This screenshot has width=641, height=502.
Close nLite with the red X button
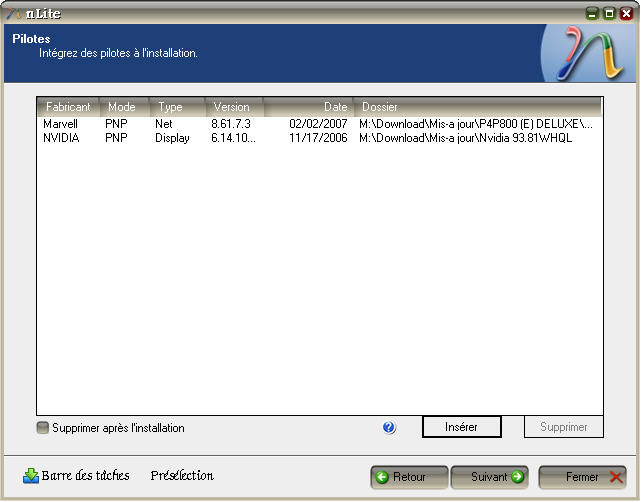626,13
